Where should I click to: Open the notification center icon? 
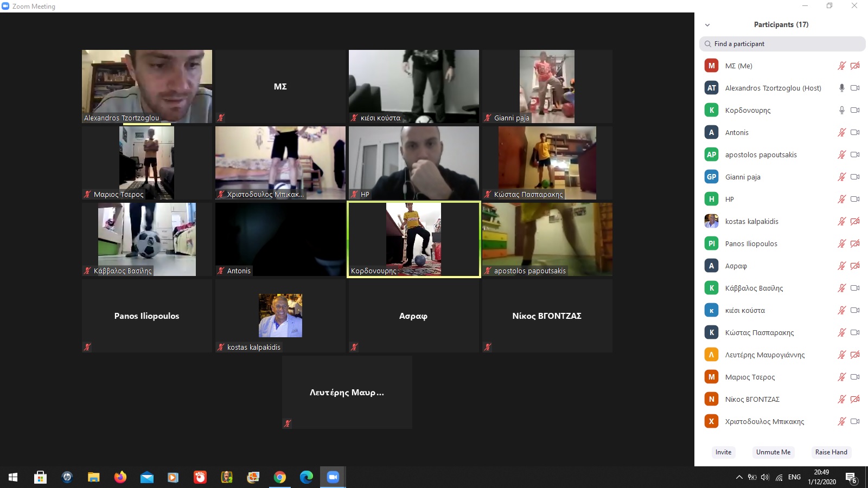coord(851,478)
